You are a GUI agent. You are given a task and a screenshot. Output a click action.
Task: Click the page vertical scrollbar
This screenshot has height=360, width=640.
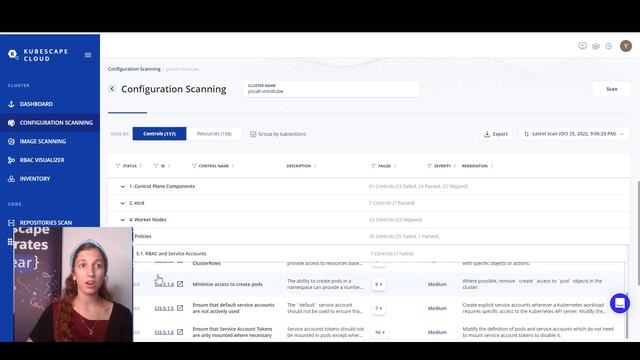(x=638, y=233)
